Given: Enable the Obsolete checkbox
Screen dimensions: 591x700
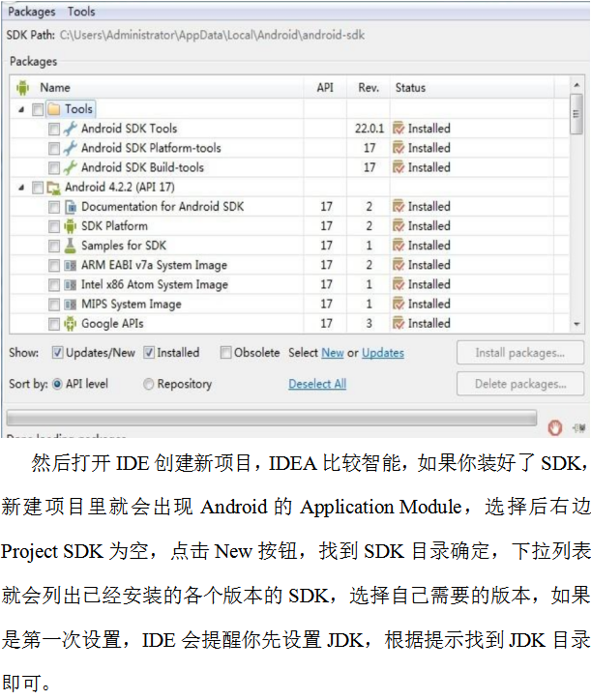Looking at the screenshot, I should 225,353.
